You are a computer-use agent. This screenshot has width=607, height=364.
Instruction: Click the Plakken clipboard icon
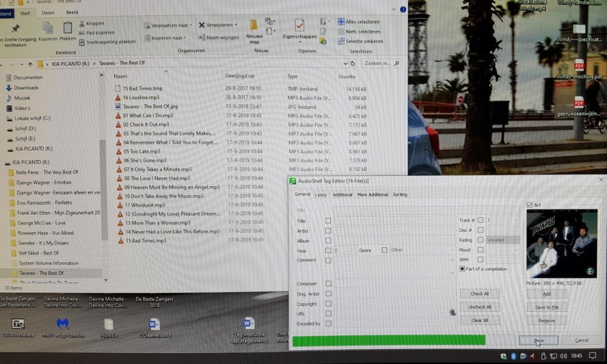[67, 27]
